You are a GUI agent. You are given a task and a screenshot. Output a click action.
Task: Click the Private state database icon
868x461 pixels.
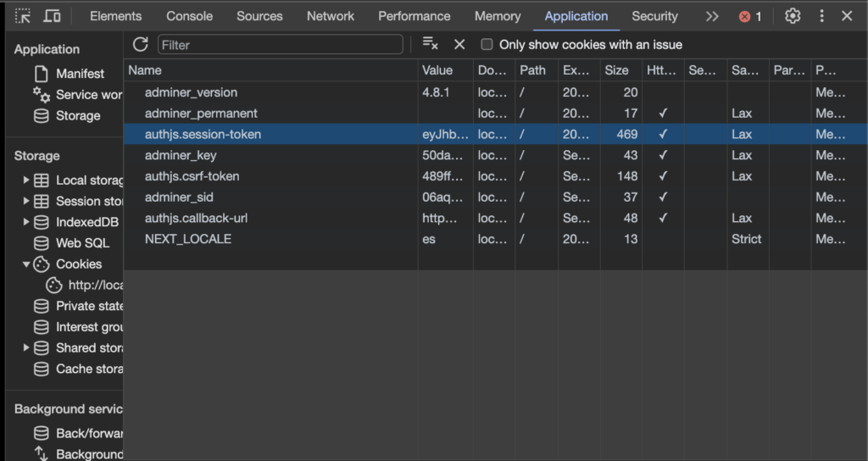point(42,306)
